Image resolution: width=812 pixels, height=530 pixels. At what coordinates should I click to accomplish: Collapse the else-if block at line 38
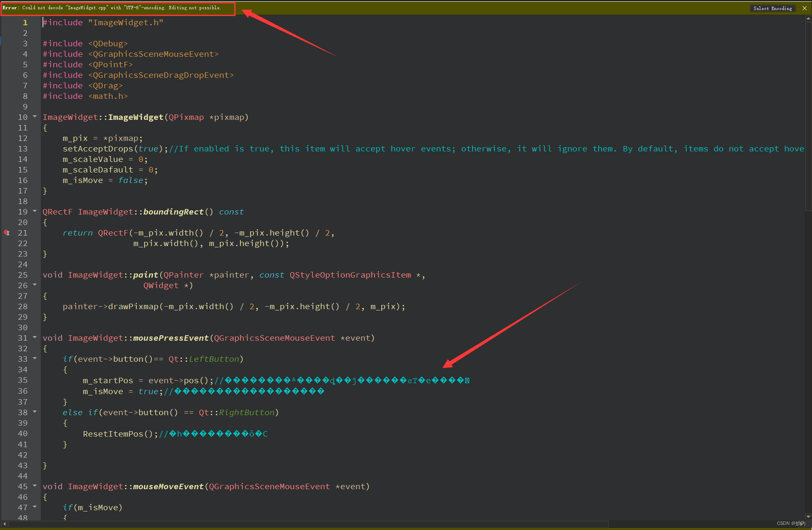(34, 412)
